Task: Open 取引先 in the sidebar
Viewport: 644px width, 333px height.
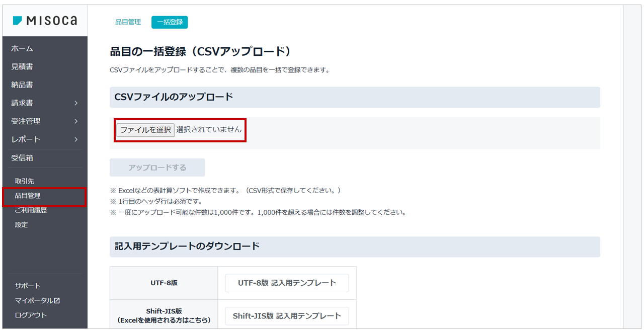Action: tap(25, 181)
